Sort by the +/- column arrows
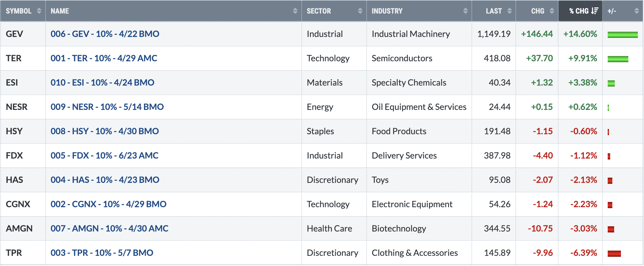This screenshot has height=266, width=644. point(637,11)
